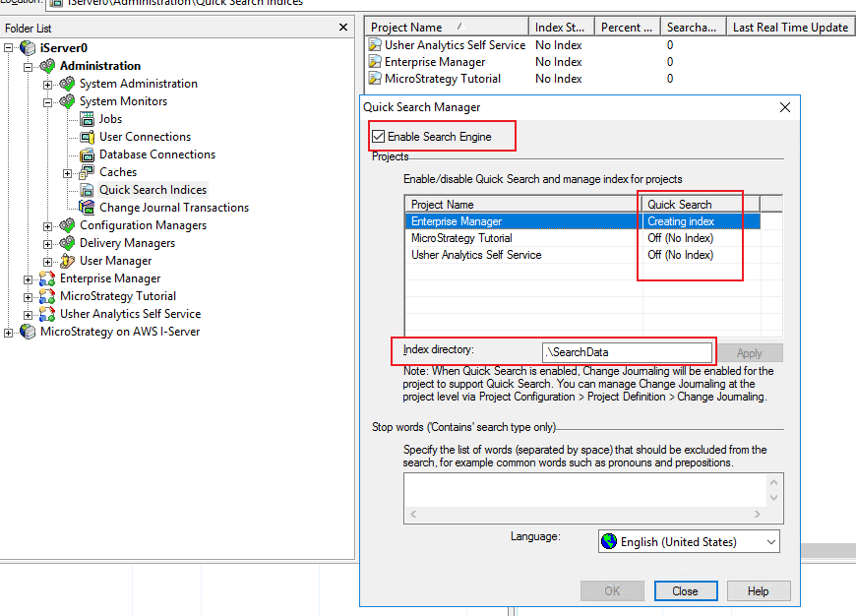Image resolution: width=856 pixels, height=616 pixels.
Task: Click the Jobs monitor icon
Action: click(x=87, y=119)
